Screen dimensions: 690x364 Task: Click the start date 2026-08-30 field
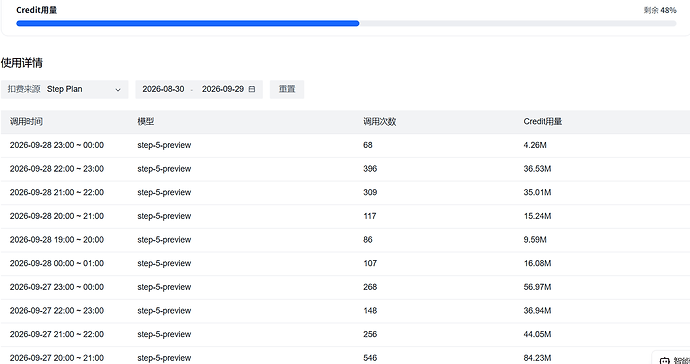coord(163,89)
